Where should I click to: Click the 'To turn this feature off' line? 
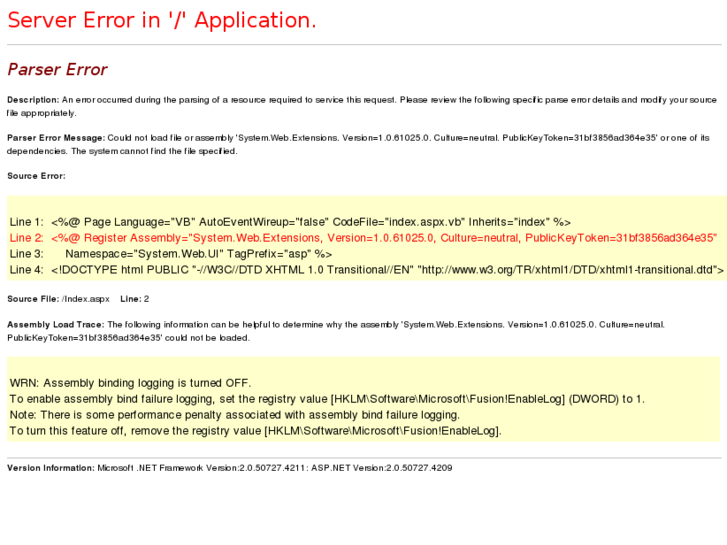(x=256, y=431)
